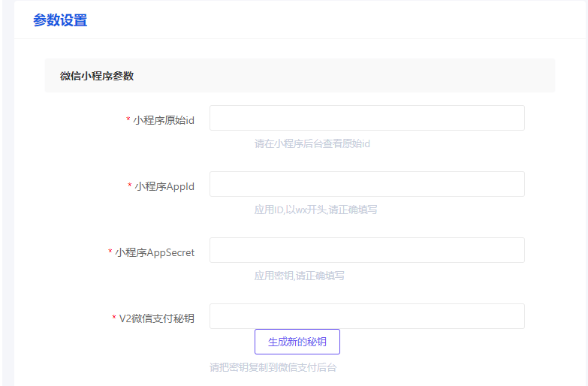Click the V2微信支付秘钥 field label
This screenshot has height=386, width=588.
[x=156, y=318]
